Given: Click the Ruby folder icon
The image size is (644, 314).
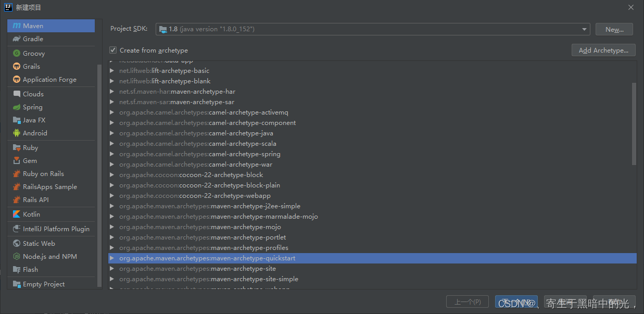Looking at the screenshot, I should coord(17,147).
